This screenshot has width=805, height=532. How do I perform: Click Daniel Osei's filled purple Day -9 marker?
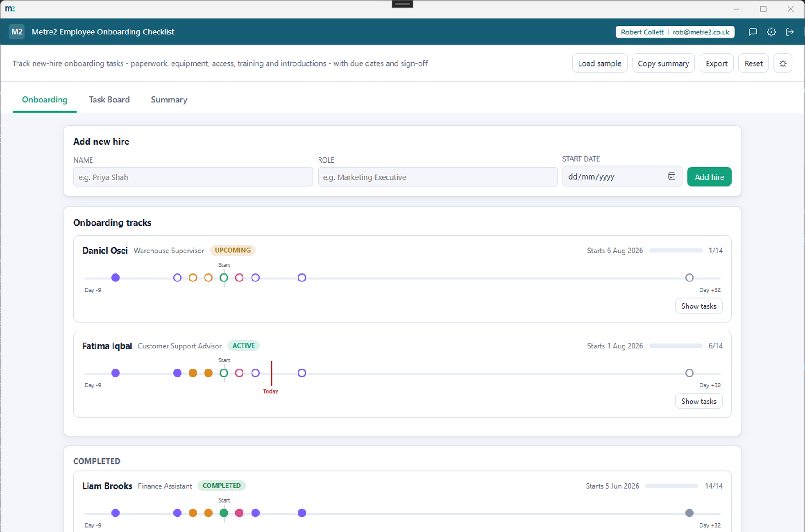pos(116,278)
